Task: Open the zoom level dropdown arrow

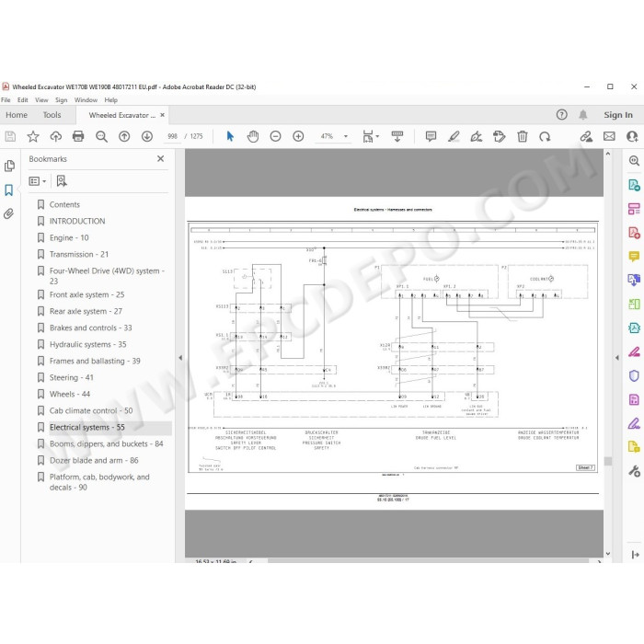Action: [x=346, y=136]
